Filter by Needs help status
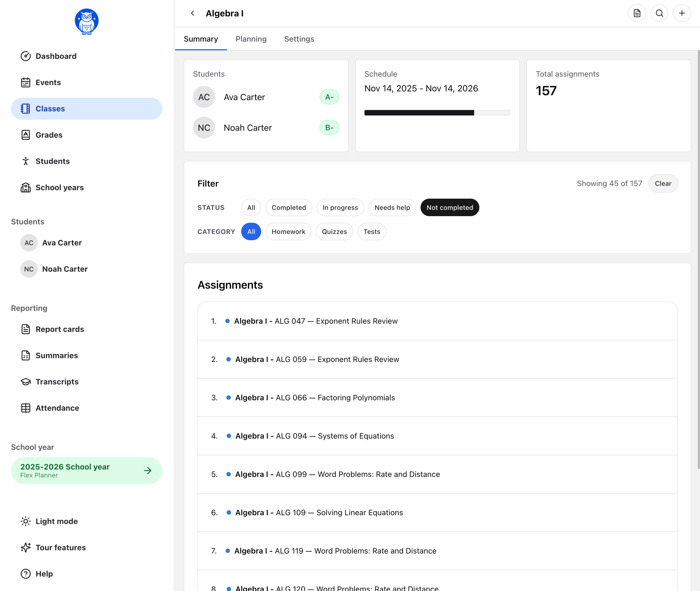Screen dimensions: 700x591 pyautogui.click(x=392, y=208)
